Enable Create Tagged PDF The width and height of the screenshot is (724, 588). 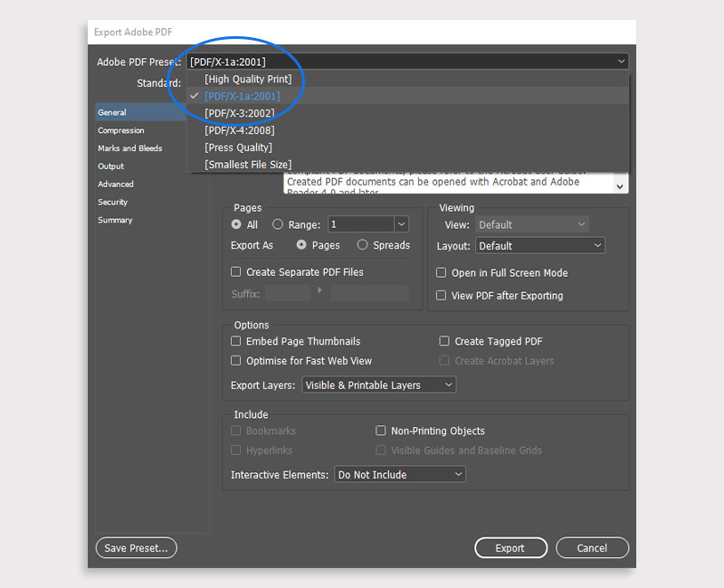444,341
